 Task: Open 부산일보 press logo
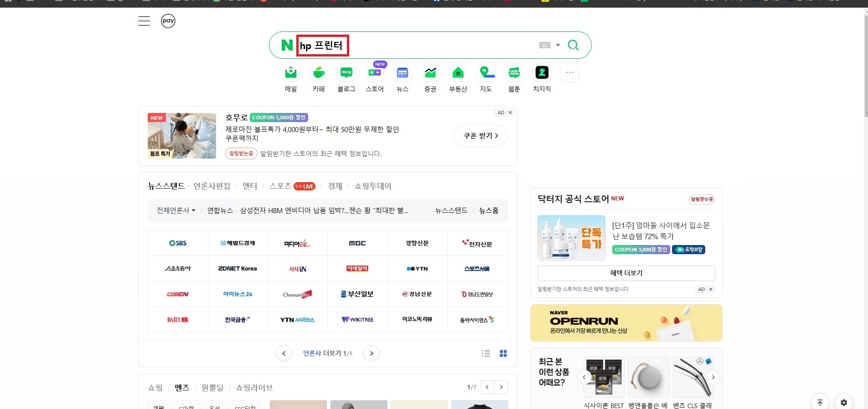357,294
